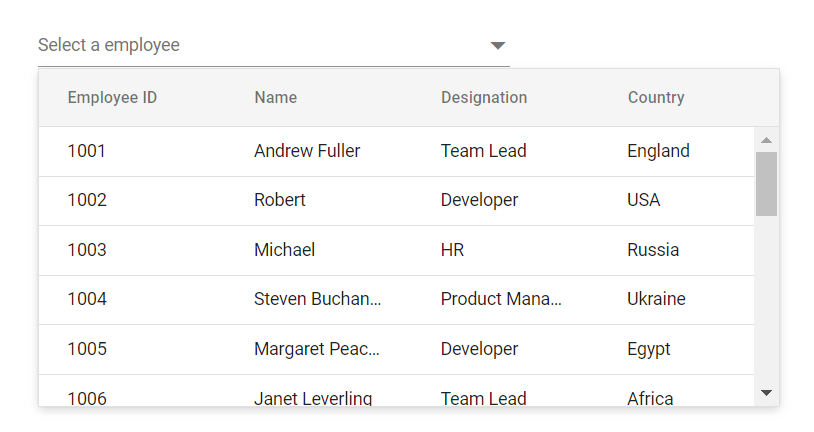Click the Ukraine country cell

(656, 299)
